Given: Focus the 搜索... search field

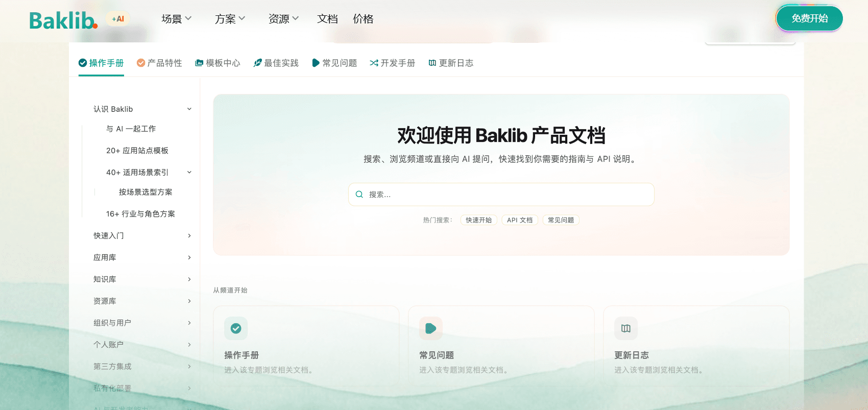Looking at the screenshot, I should pos(501,195).
